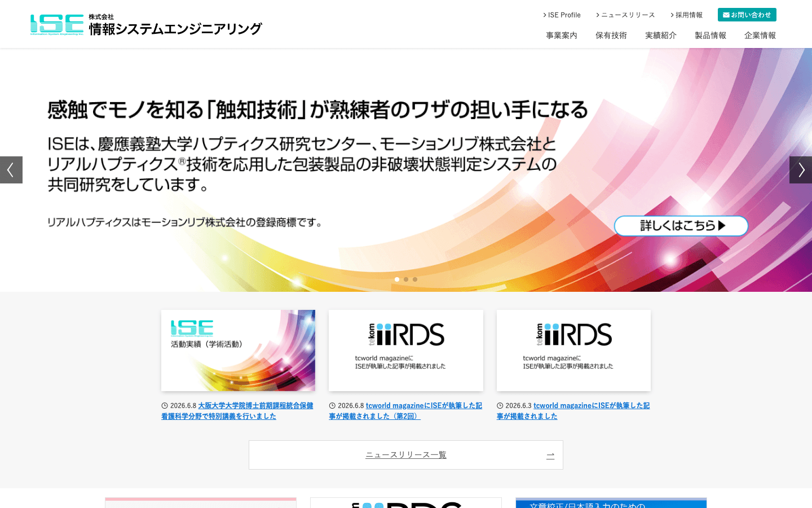Viewport: 812px width, 508px height.
Task: Go to next carousel slide arrow
Action: click(x=801, y=170)
